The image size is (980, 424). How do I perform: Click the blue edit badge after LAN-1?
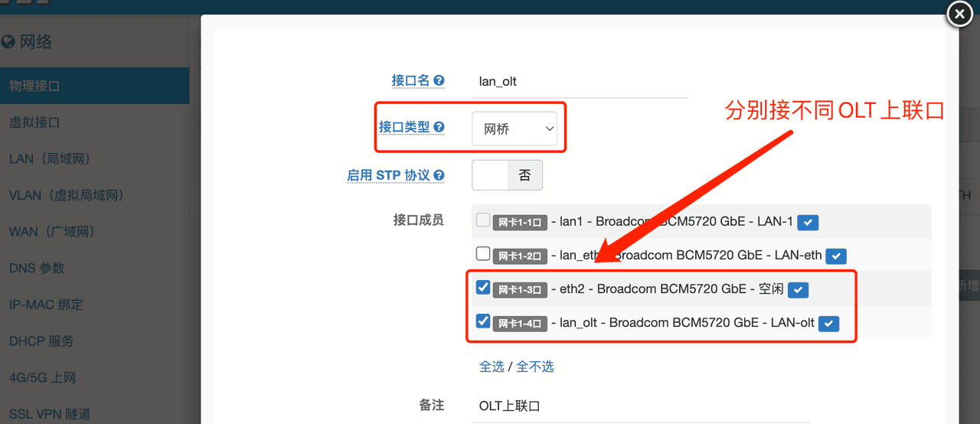pyautogui.click(x=808, y=222)
